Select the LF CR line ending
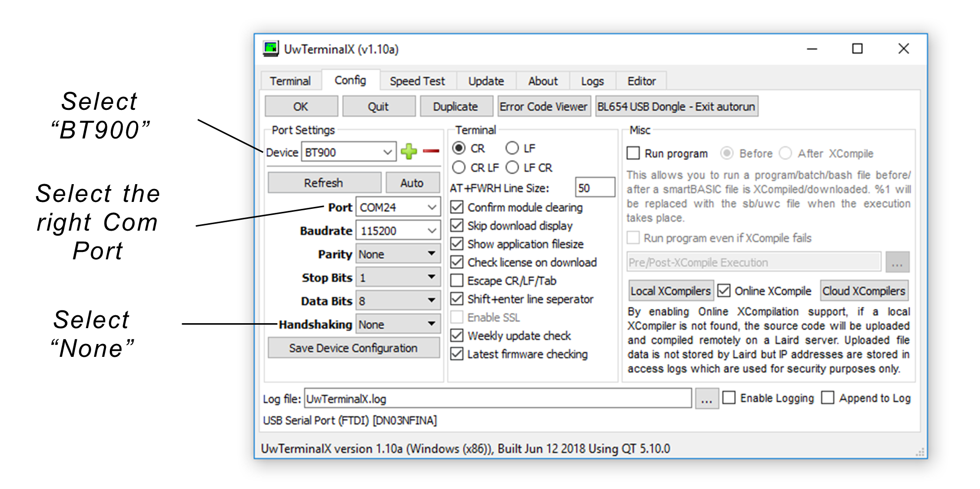 [512, 167]
